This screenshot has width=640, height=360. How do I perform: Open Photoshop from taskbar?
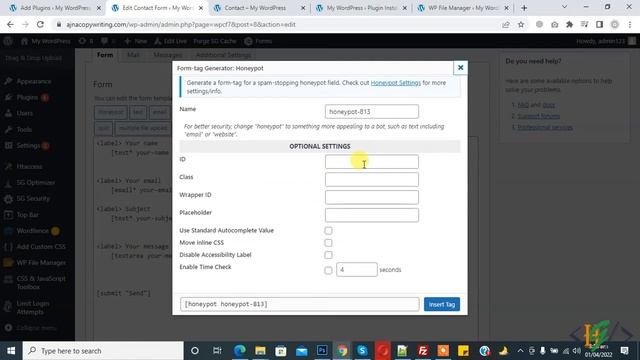click(322, 351)
